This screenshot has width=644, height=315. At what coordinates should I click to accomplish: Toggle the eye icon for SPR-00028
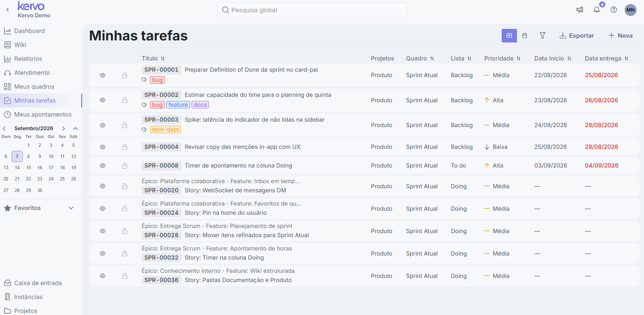click(103, 231)
